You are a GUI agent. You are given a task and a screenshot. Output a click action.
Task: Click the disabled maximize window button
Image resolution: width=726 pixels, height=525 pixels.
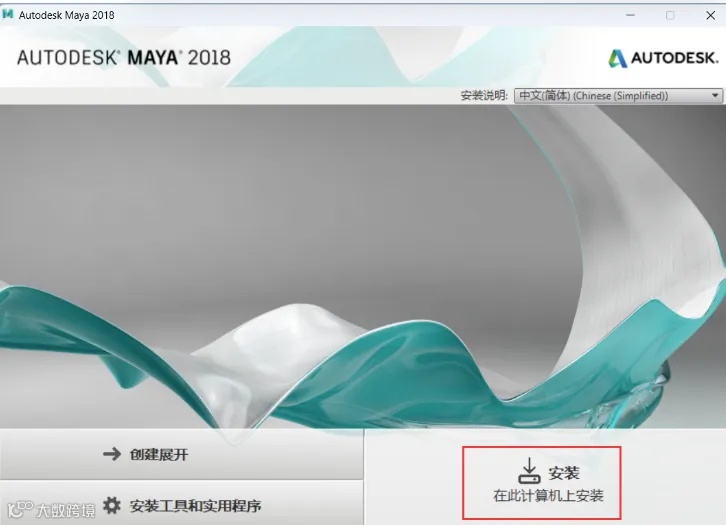point(670,15)
